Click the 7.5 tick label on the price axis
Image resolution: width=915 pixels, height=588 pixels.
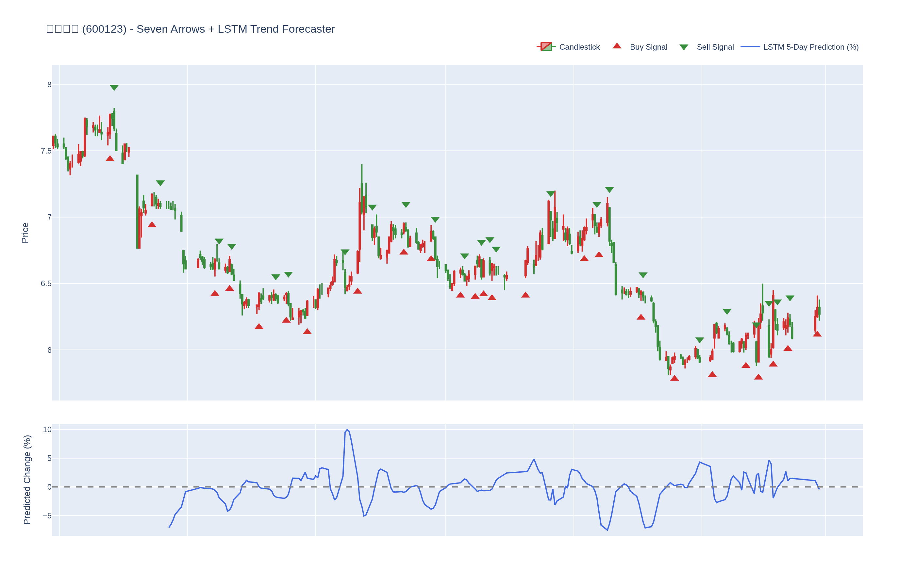46,151
